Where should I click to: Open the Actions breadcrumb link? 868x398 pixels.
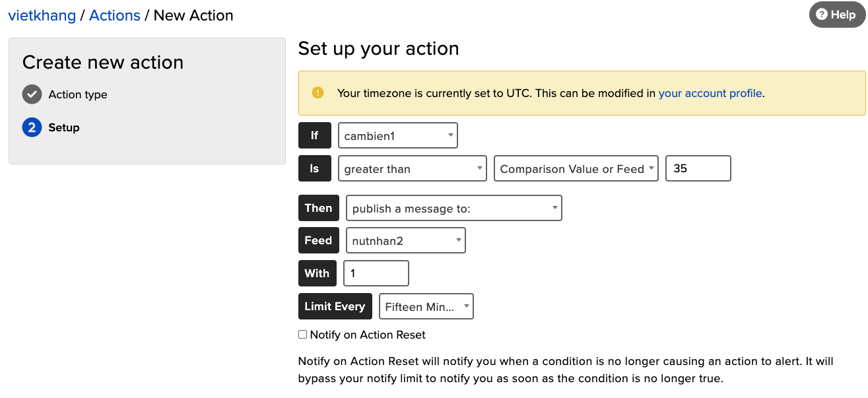click(x=115, y=15)
